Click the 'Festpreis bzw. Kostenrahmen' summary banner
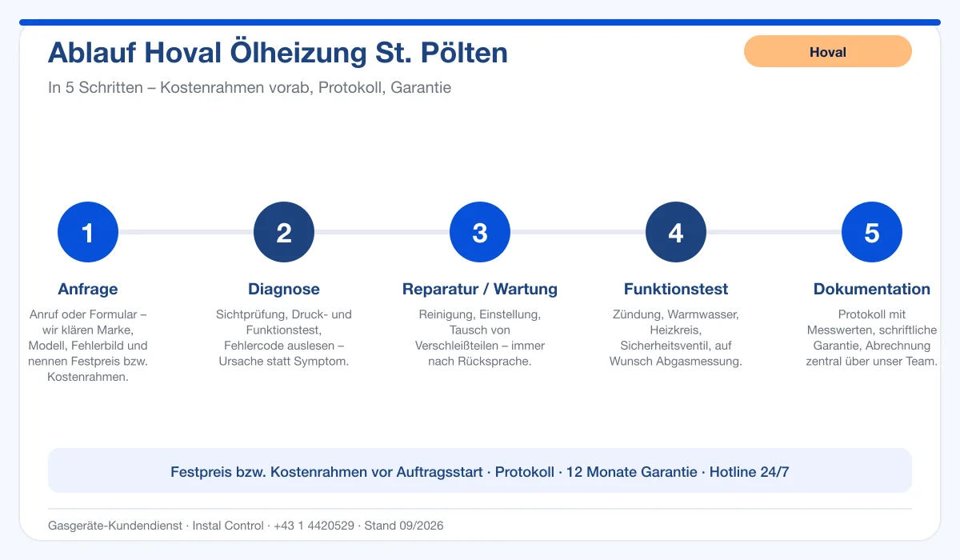The height and width of the screenshot is (560, 960). point(480,470)
